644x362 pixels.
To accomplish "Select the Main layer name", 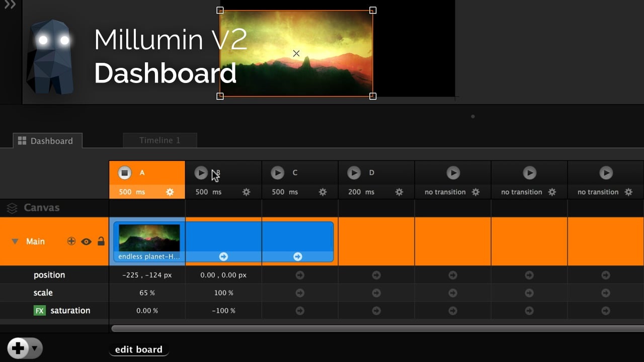I will (x=35, y=241).
